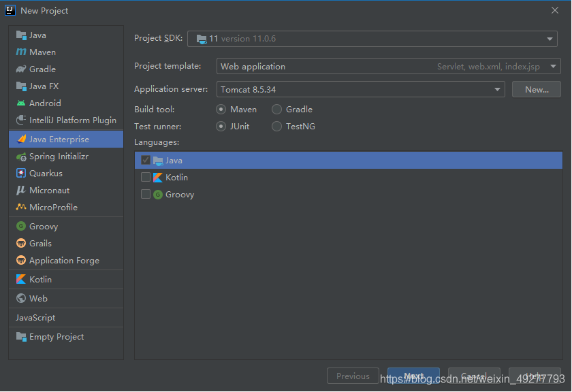The width and height of the screenshot is (572, 392).
Task: Click the Java icon in Languages list
Action: [x=158, y=161]
